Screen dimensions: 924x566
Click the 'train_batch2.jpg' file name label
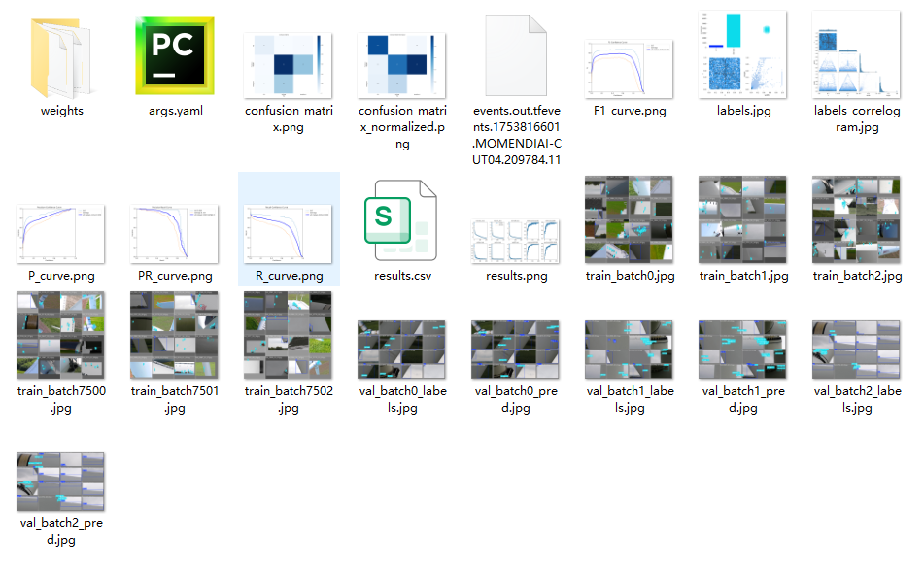point(857,276)
